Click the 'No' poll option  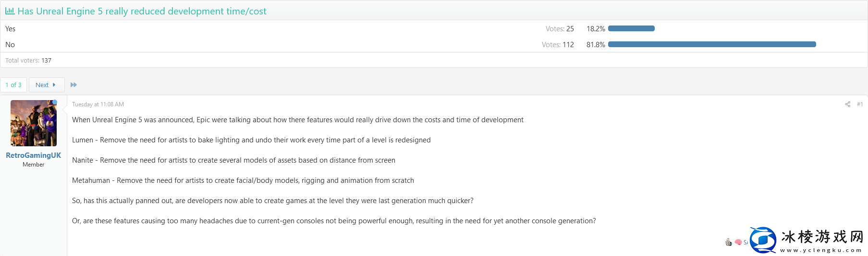point(10,45)
